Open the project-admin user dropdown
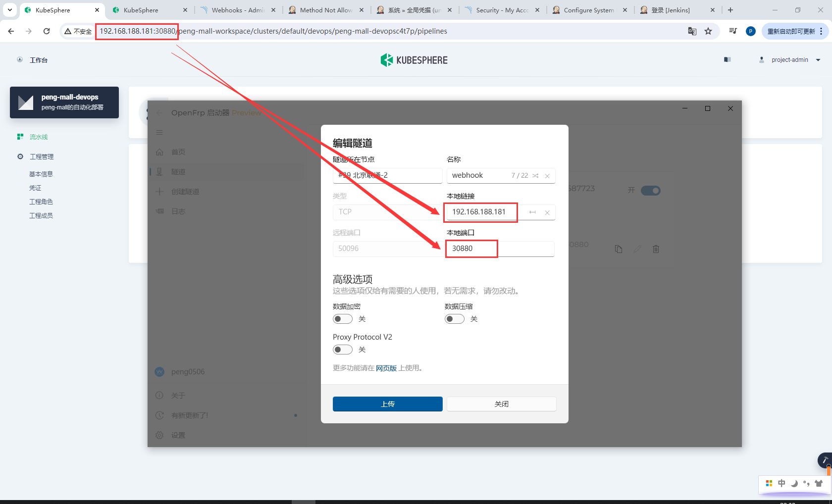 (x=790, y=60)
